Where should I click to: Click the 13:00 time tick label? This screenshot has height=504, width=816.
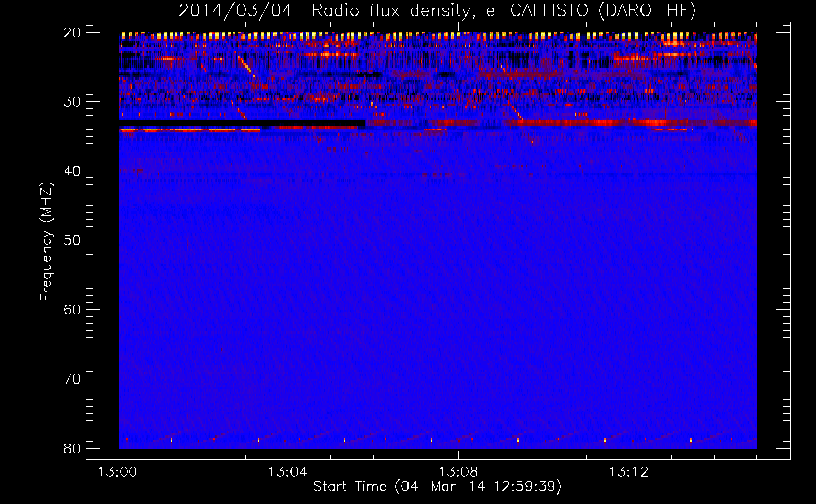(118, 472)
